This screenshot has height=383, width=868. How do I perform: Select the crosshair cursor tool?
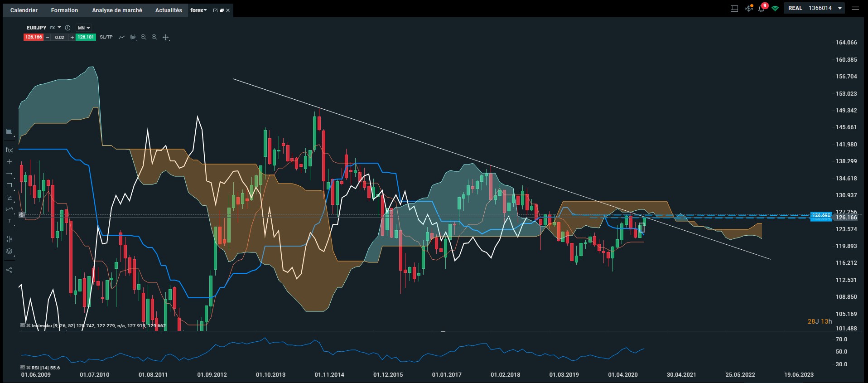166,38
